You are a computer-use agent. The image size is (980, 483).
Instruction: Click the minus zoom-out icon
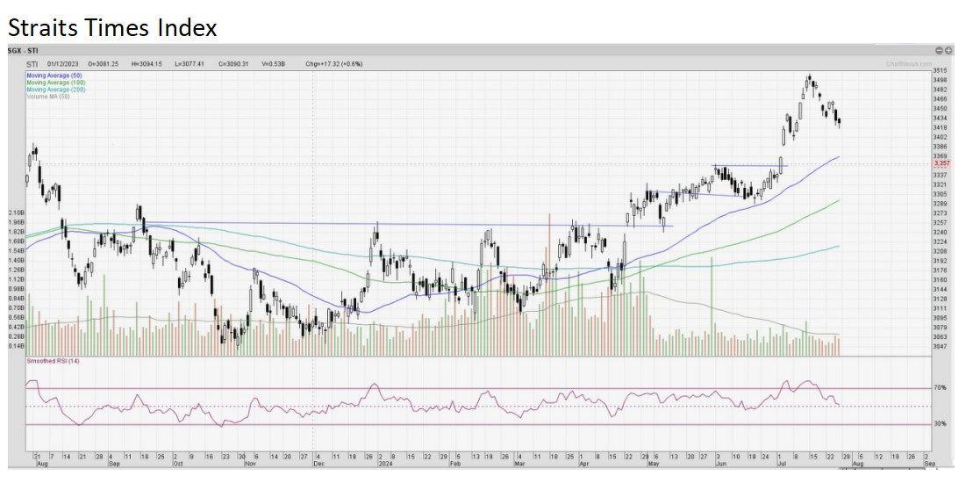939,51
